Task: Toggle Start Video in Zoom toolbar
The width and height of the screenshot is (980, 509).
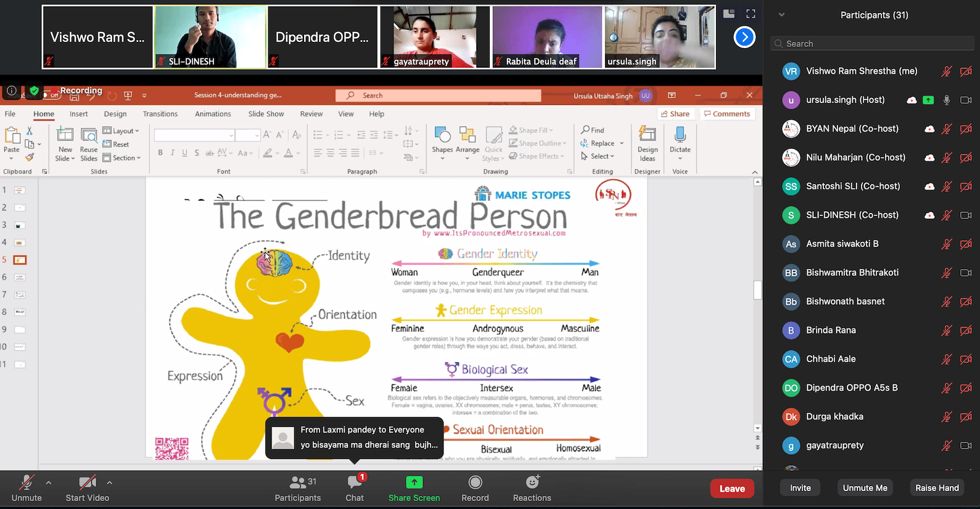Action: (88, 488)
